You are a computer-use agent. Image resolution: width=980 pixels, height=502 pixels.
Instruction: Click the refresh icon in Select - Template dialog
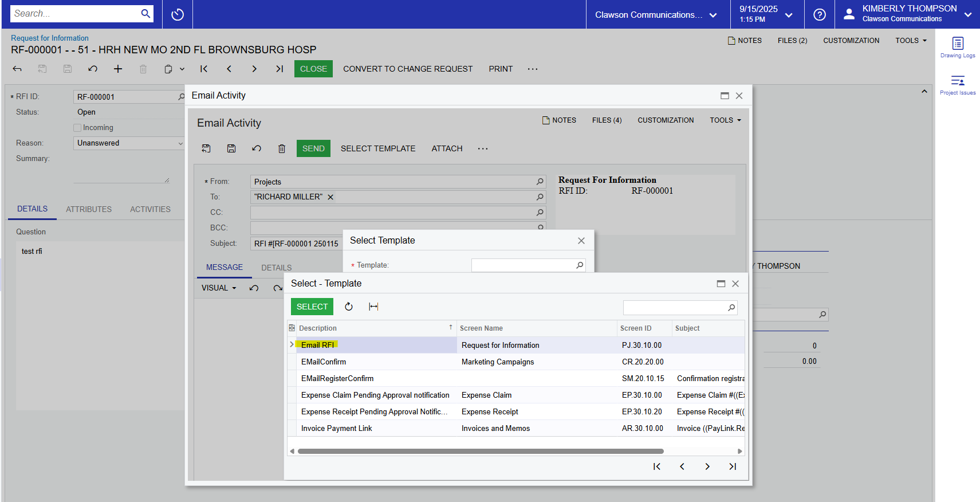click(348, 307)
